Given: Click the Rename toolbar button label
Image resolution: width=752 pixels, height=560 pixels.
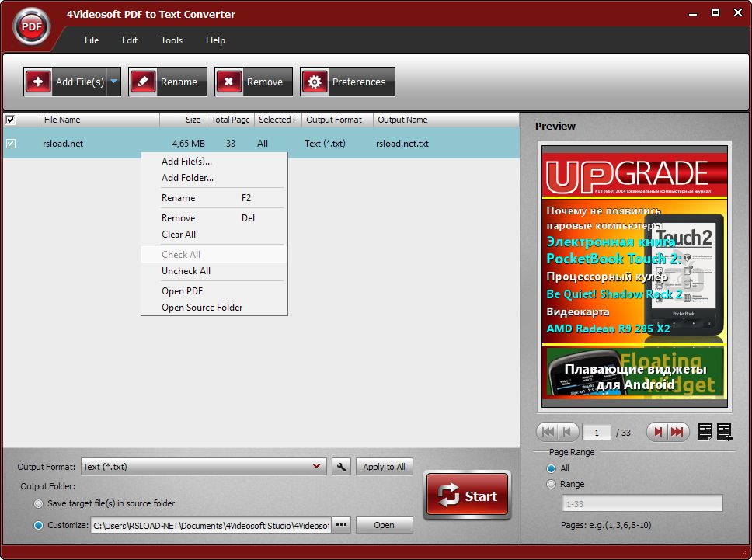Looking at the screenshot, I should (x=179, y=82).
